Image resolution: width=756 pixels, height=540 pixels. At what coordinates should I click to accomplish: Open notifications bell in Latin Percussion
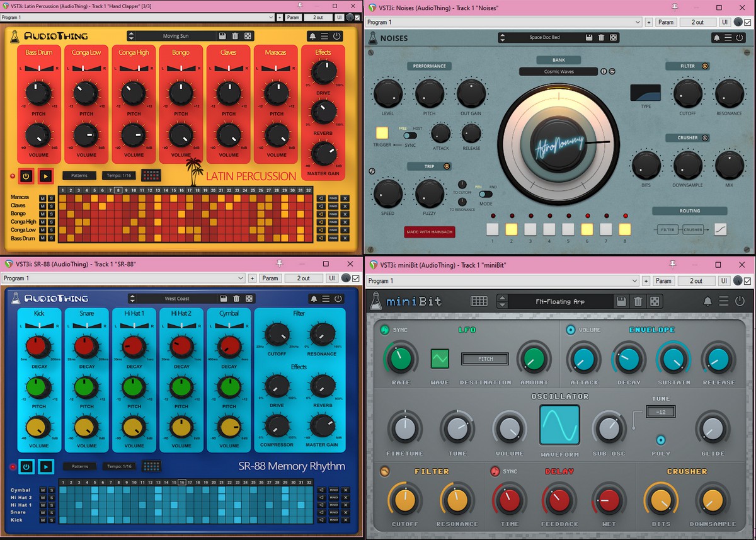(x=312, y=36)
